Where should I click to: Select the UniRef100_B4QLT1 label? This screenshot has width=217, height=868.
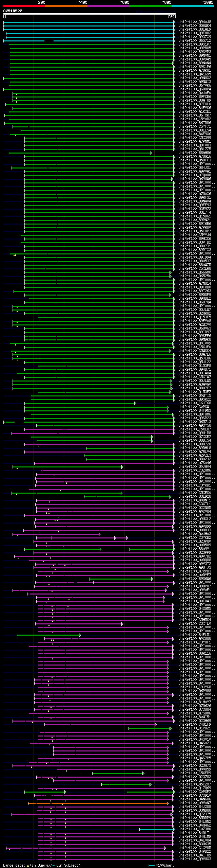click(195, 833)
